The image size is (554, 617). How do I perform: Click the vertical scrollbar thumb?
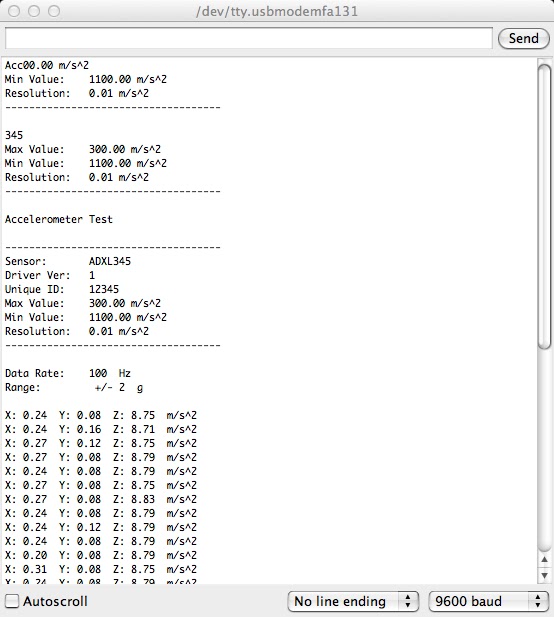pyautogui.click(x=544, y=206)
